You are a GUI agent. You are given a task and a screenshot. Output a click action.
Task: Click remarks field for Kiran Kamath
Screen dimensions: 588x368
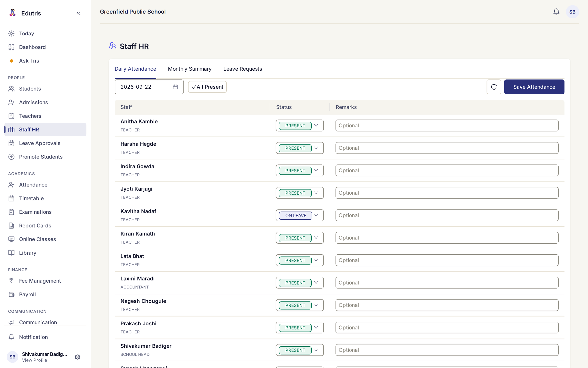tap(447, 238)
